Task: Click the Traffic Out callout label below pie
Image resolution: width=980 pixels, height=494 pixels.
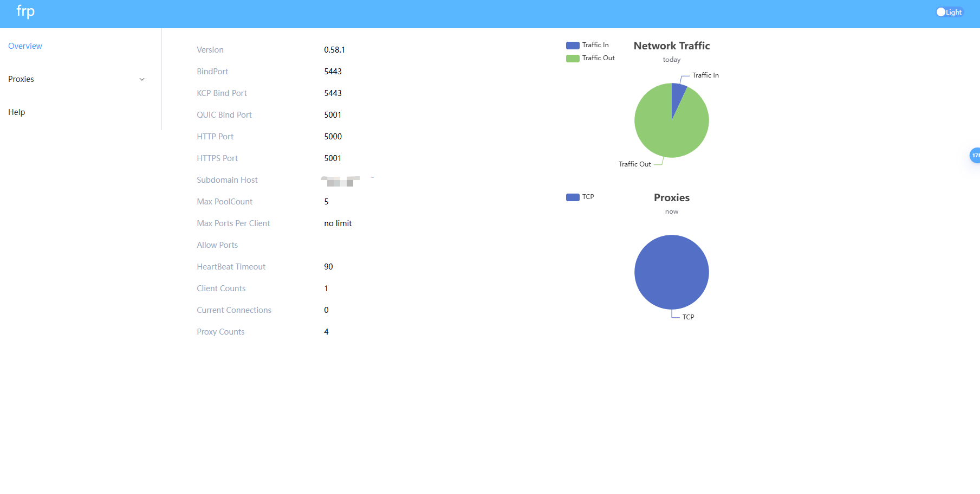Action: (x=634, y=164)
